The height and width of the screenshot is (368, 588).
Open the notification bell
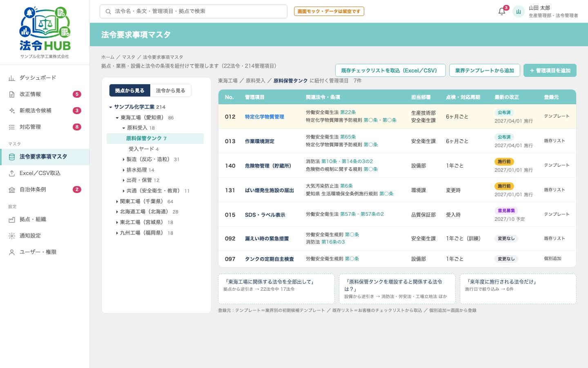502,11
